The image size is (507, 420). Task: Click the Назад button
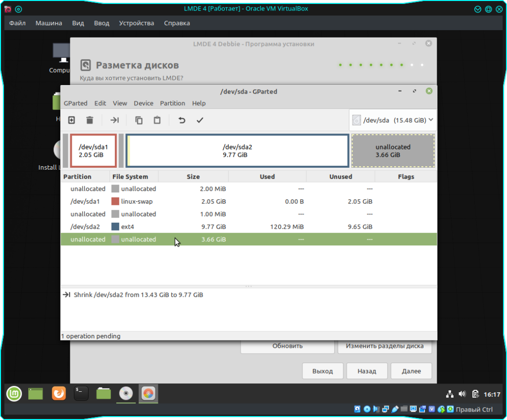[x=366, y=371]
